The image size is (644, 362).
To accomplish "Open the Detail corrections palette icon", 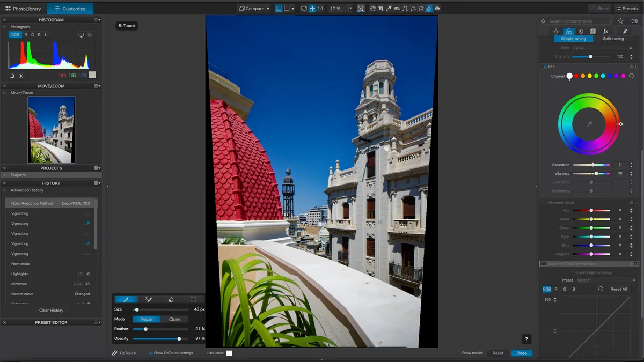I will (x=581, y=32).
